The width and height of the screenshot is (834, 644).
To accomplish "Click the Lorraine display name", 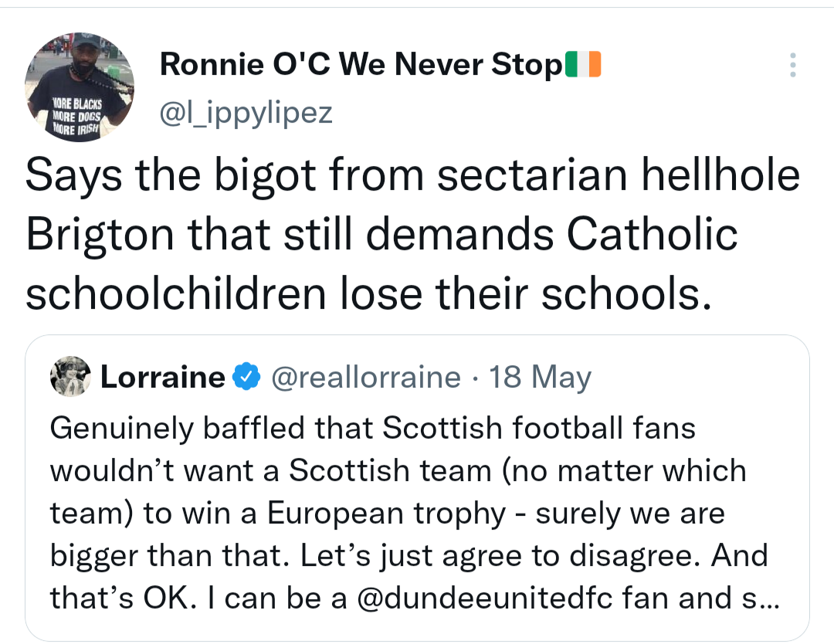I will pyautogui.click(x=163, y=377).
